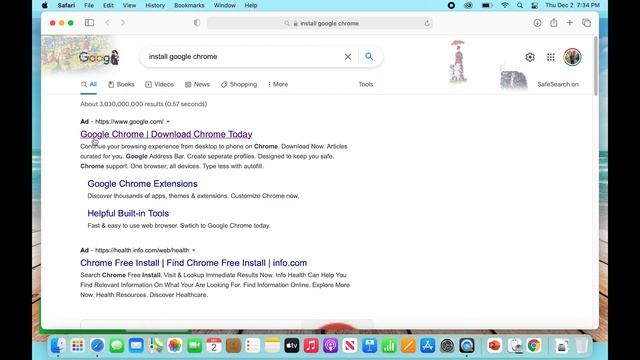Open Mail from the dock

(136, 346)
